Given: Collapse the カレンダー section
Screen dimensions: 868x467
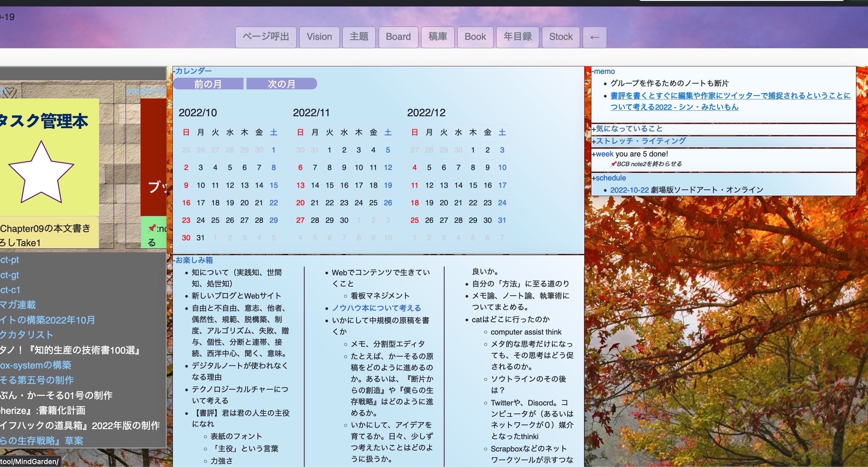Looking at the screenshot, I should [x=193, y=71].
